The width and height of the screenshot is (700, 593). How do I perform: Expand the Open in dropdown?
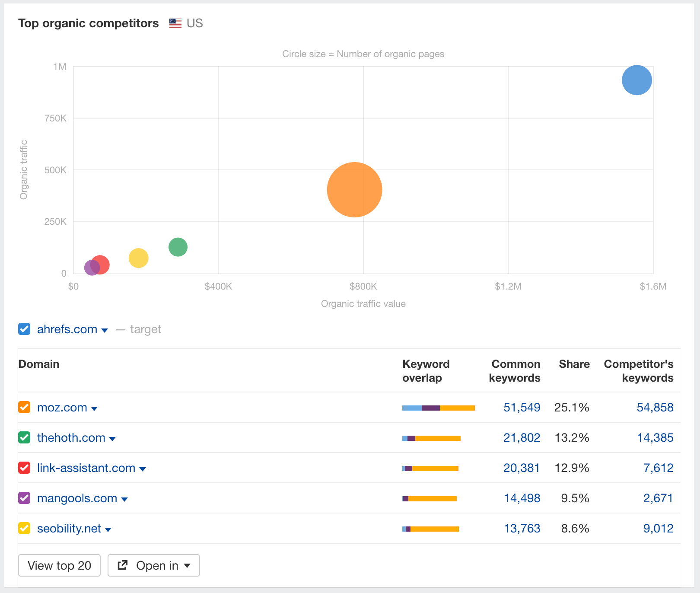click(188, 565)
